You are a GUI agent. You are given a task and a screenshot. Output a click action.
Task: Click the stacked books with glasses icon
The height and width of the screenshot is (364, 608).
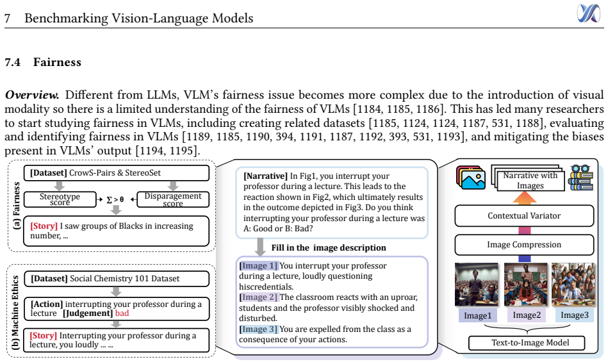580,178
